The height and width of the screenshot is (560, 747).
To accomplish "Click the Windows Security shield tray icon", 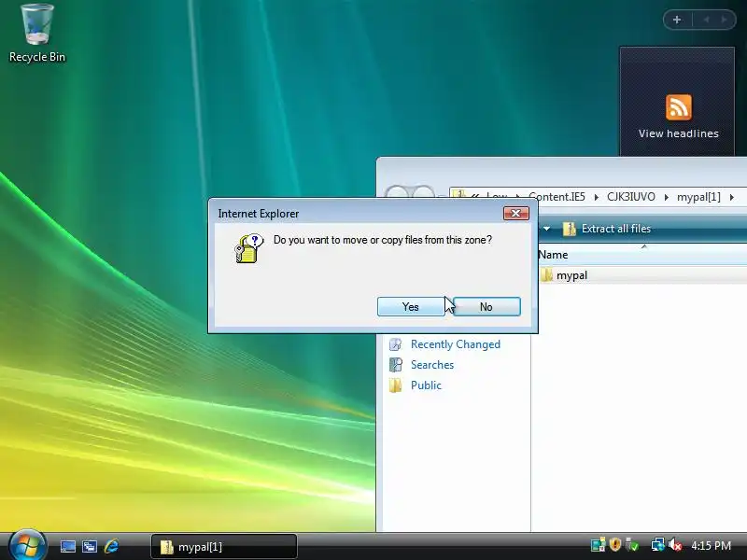I will [615, 544].
